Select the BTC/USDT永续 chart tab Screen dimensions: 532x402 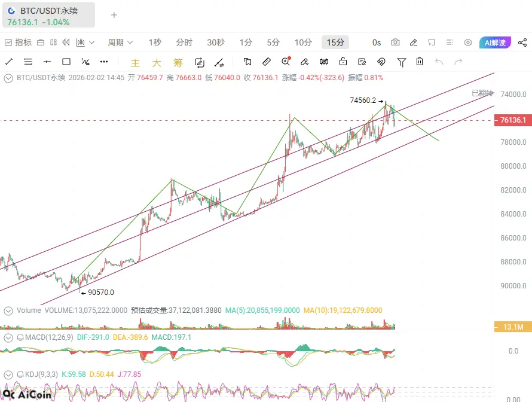click(x=48, y=16)
